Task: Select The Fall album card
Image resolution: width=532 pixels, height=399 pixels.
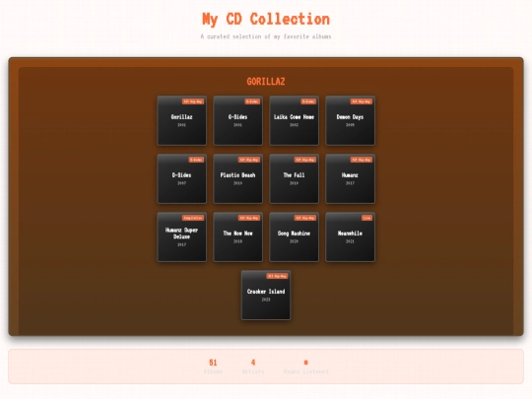Action: click(x=295, y=178)
